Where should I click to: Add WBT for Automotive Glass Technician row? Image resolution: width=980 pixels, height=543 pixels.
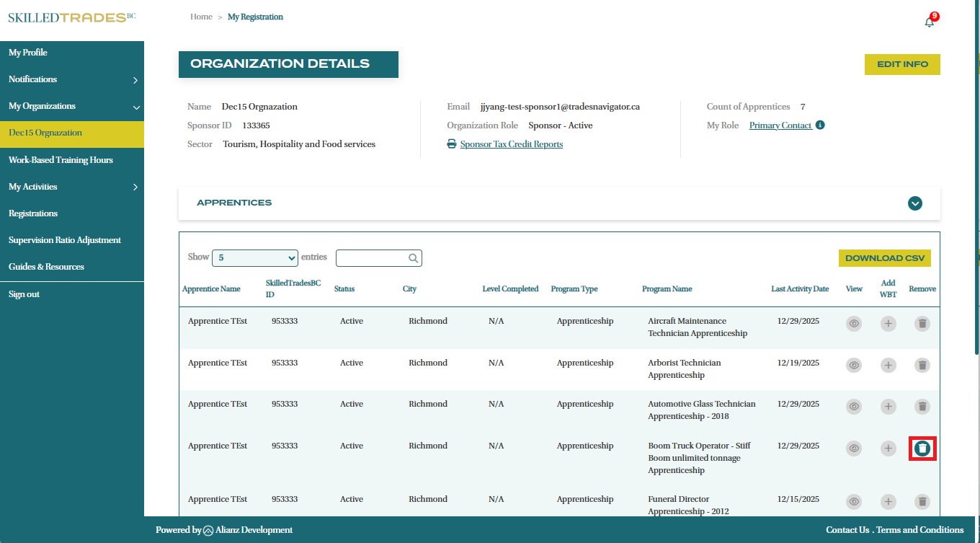[888, 407]
